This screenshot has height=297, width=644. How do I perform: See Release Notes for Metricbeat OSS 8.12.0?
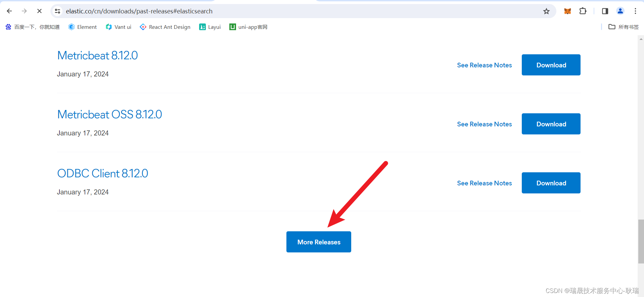(x=484, y=124)
